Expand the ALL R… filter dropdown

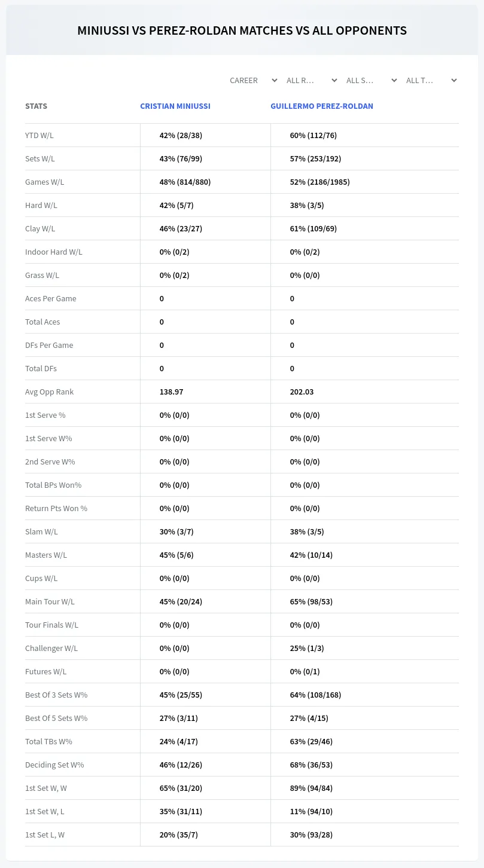coord(311,80)
